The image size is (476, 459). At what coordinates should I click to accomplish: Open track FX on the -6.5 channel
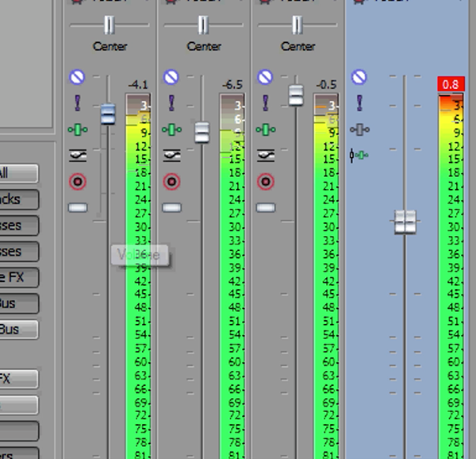tap(172, 129)
